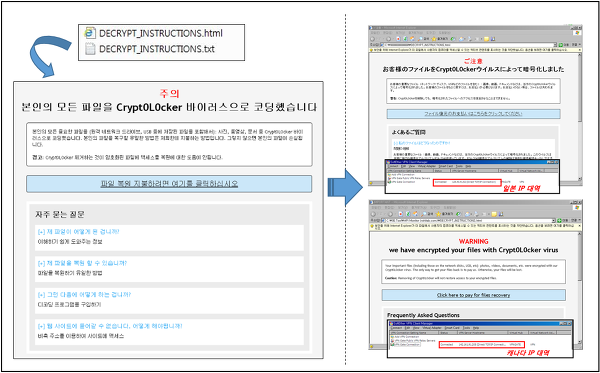Click Favorites star in WARNING-page browser toolbar
This screenshot has width=600, height=373.
[x=438, y=214]
